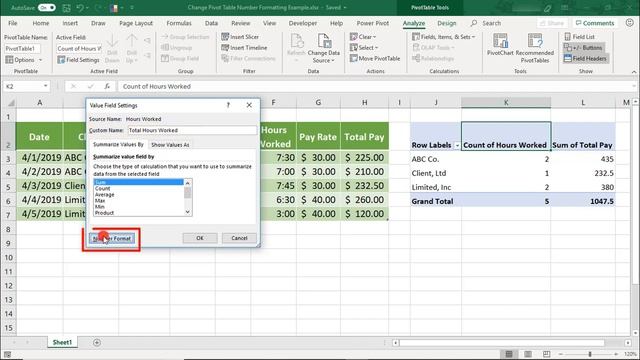Screen dimensions: 640x360
Task: Click the $ 225.00 Total Pay cell
Action: [364, 158]
